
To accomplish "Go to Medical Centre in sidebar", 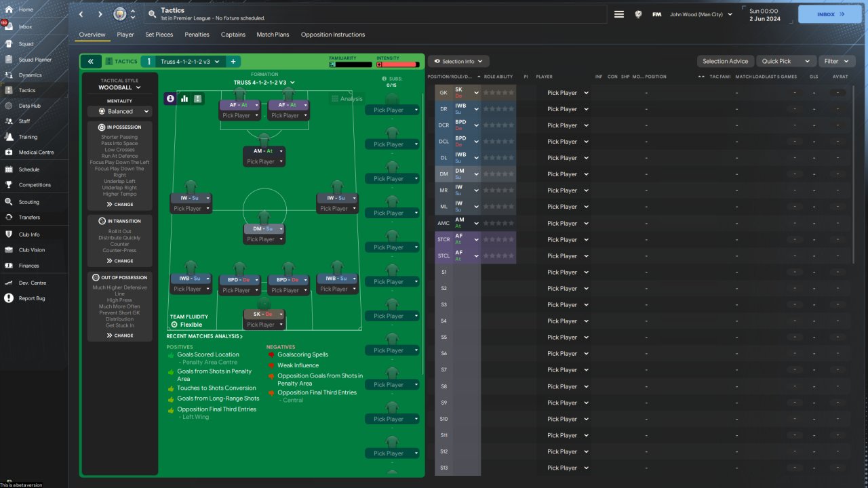I will (x=36, y=152).
